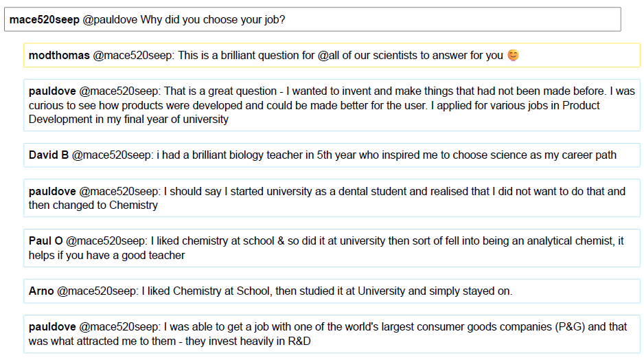Screen dimensions: 644x358
Task: Click Paul O's analytical chemist message
Action: pos(332,248)
